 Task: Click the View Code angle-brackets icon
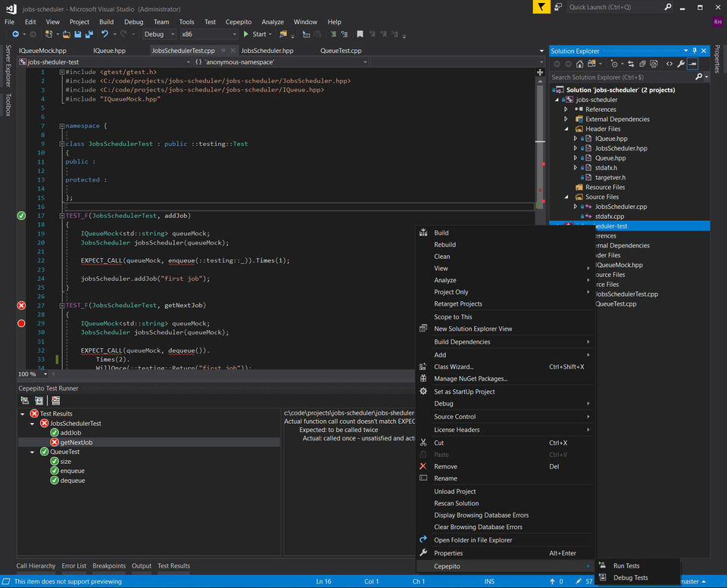click(669, 64)
